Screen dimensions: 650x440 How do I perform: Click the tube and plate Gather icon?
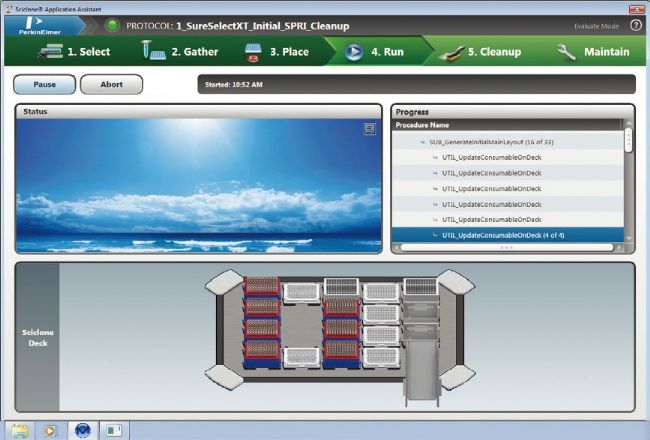click(153, 50)
